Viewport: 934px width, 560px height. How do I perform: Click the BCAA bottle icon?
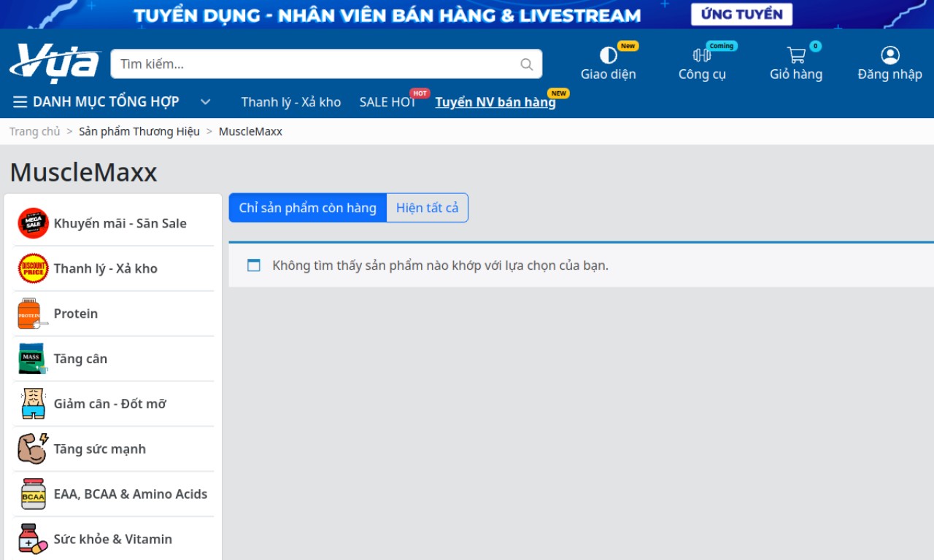(x=33, y=494)
